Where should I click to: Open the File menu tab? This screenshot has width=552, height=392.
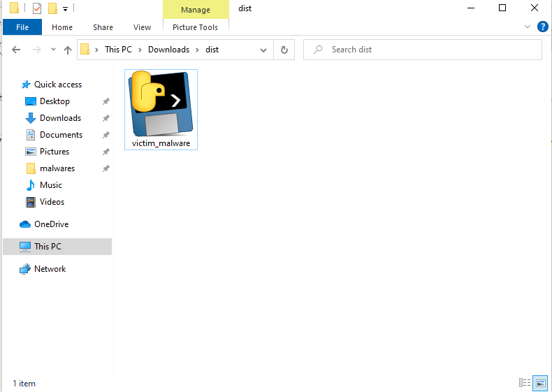(x=22, y=27)
